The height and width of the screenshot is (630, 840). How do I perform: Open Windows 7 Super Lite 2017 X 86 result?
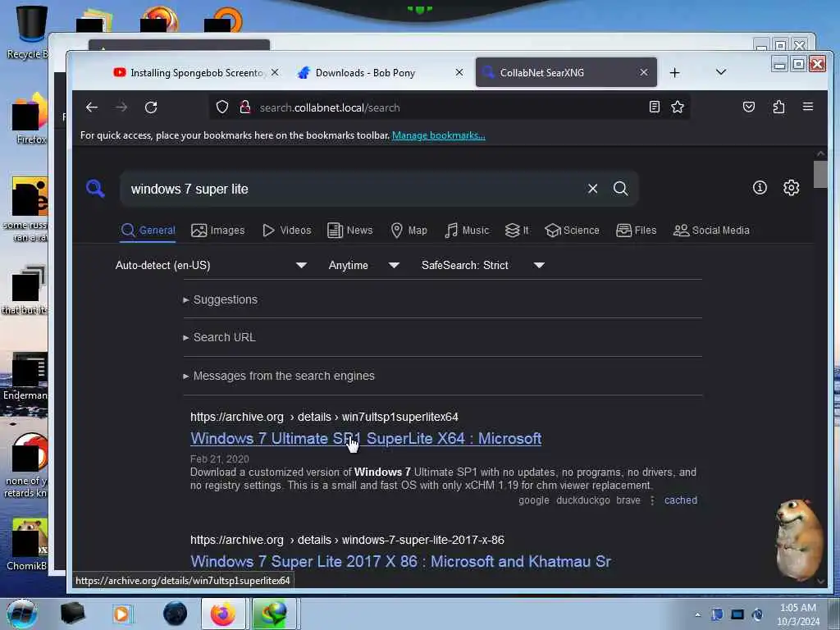click(400, 561)
